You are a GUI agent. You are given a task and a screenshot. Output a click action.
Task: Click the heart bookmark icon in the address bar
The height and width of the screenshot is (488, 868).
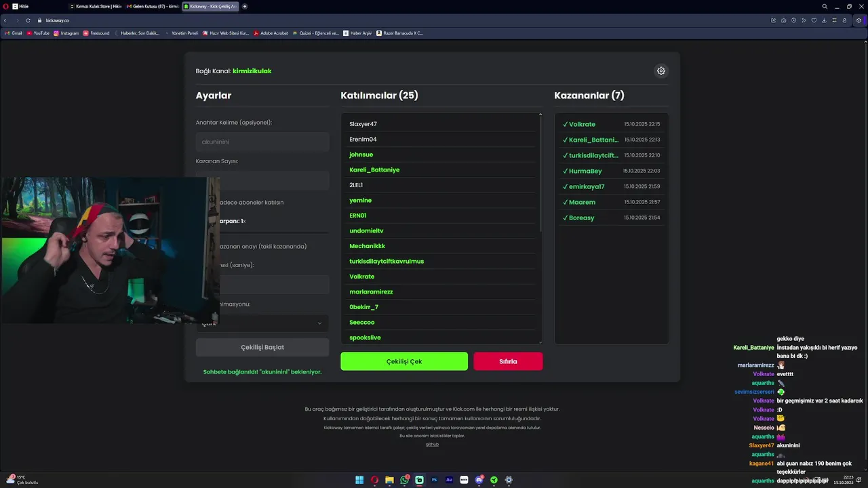pos(814,20)
